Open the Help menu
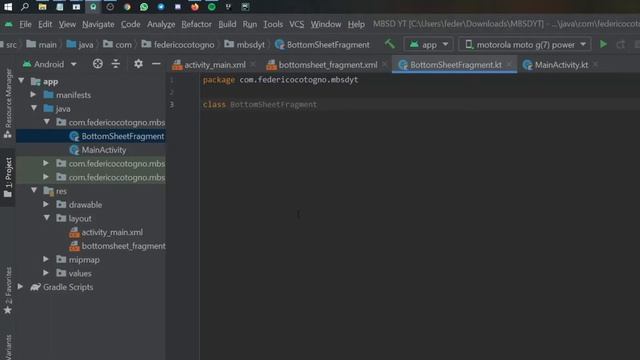640x360 pixels. tap(356, 24)
